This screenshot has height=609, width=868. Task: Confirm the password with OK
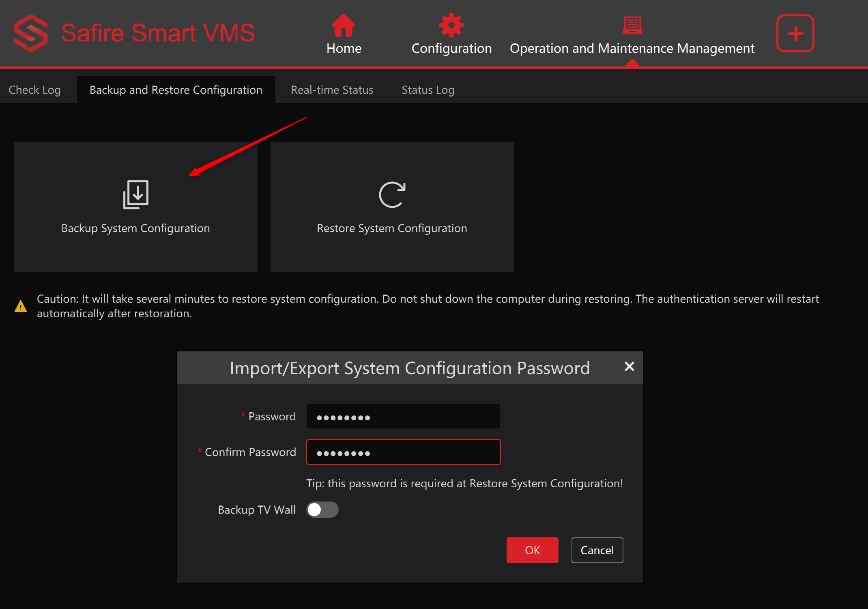pos(532,550)
